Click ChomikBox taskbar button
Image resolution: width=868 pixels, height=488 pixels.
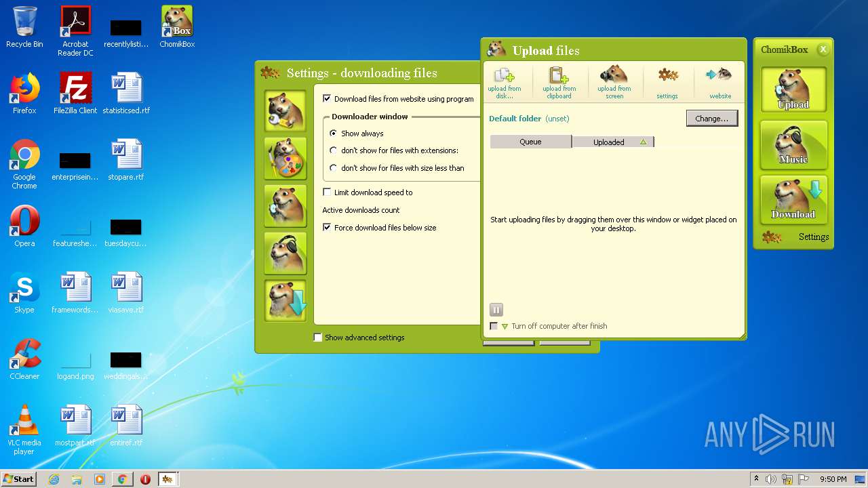167,479
